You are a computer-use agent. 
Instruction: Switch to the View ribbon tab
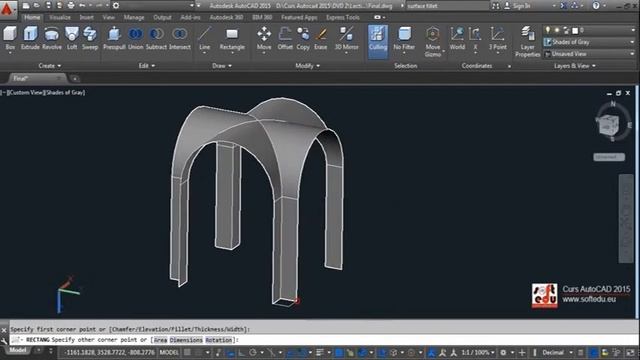click(109, 18)
